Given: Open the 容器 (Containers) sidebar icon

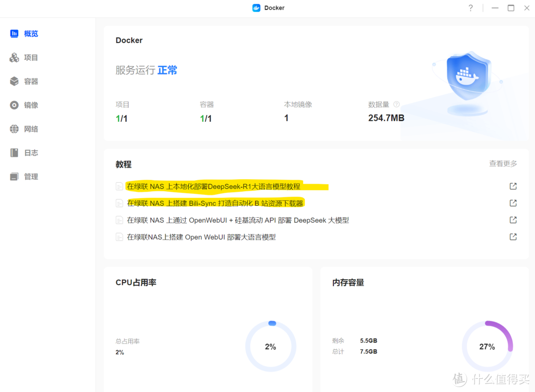Looking at the screenshot, I should pos(13,81).
